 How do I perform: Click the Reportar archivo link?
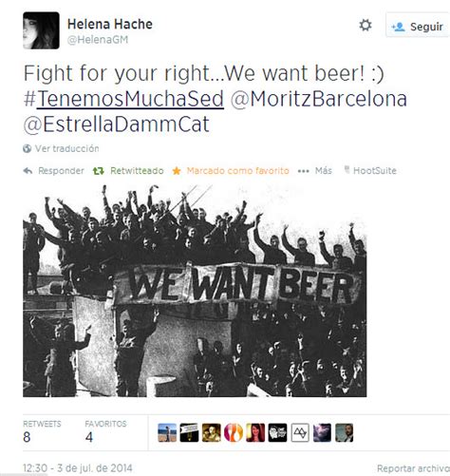pos(413,468)
